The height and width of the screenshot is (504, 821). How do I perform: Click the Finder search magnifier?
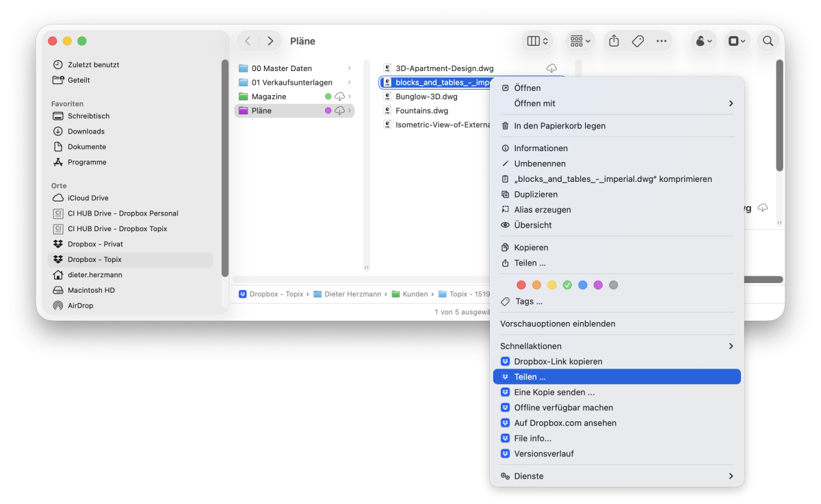768,41
